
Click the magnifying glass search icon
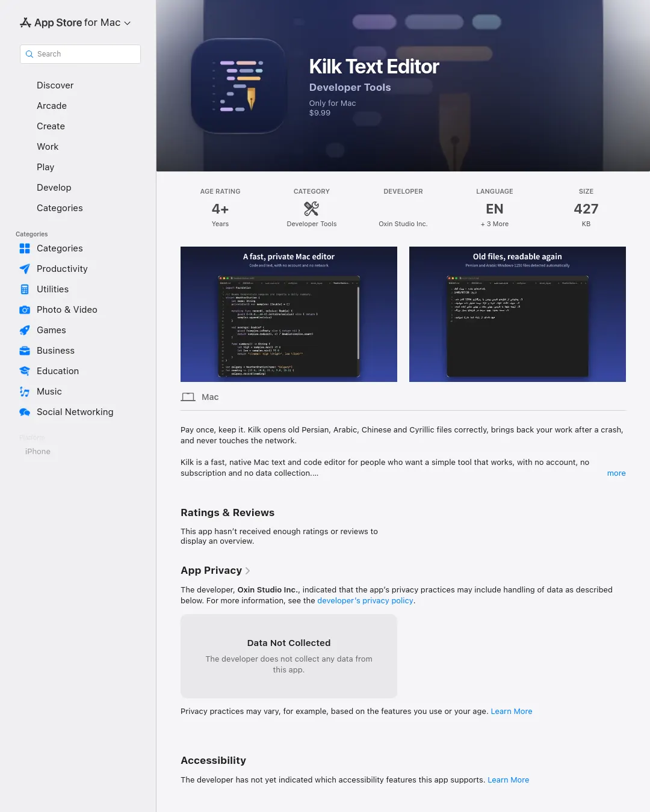click(29, 54)
